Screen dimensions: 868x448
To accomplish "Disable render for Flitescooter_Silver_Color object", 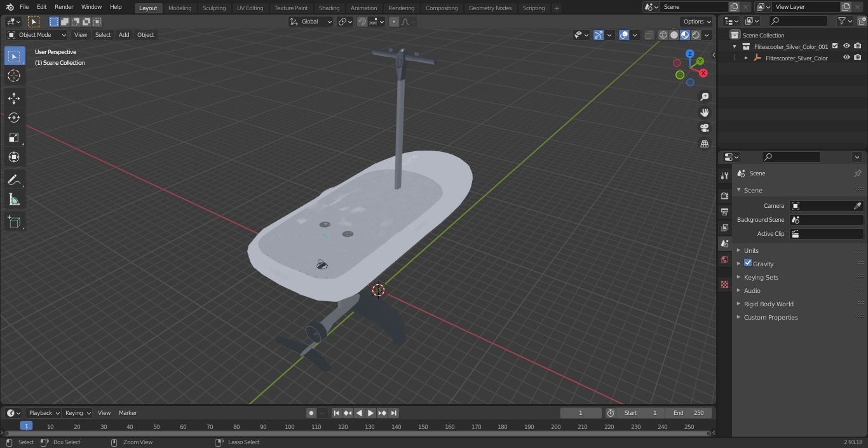I will pos(858,58).
